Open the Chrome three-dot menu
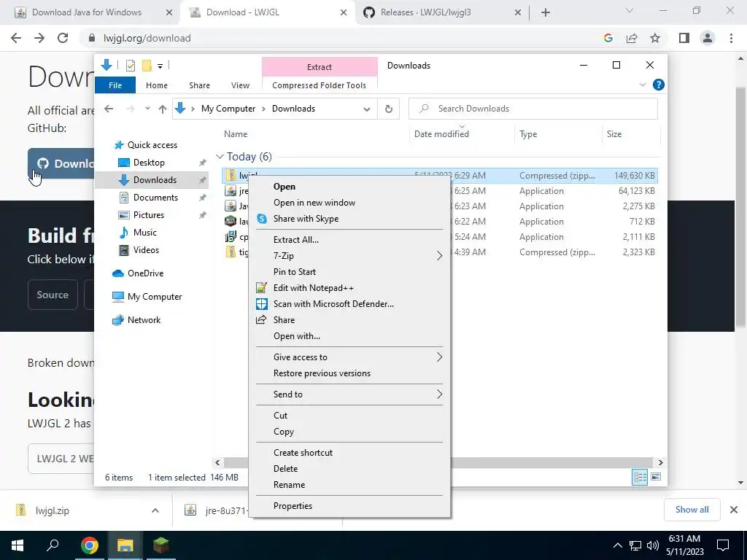The height and width of the screenshot is (560, 747). (x=731, y=38)
